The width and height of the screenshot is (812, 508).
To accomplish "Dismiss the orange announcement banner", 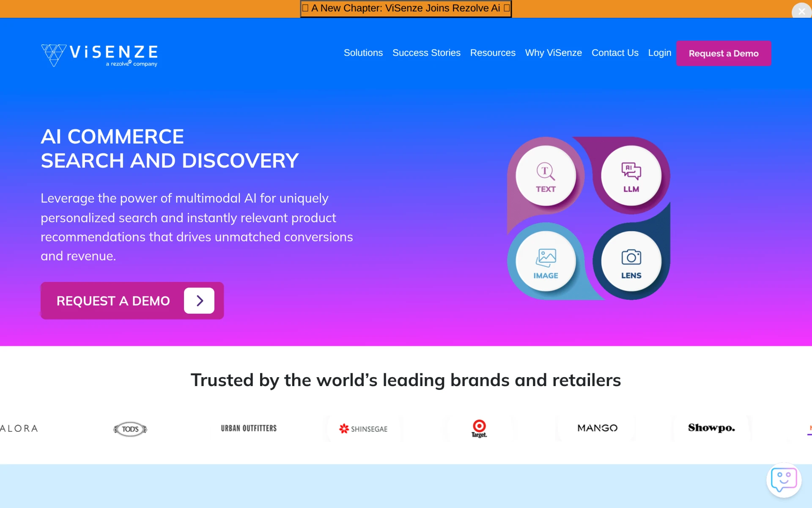I will click(801, 11).
